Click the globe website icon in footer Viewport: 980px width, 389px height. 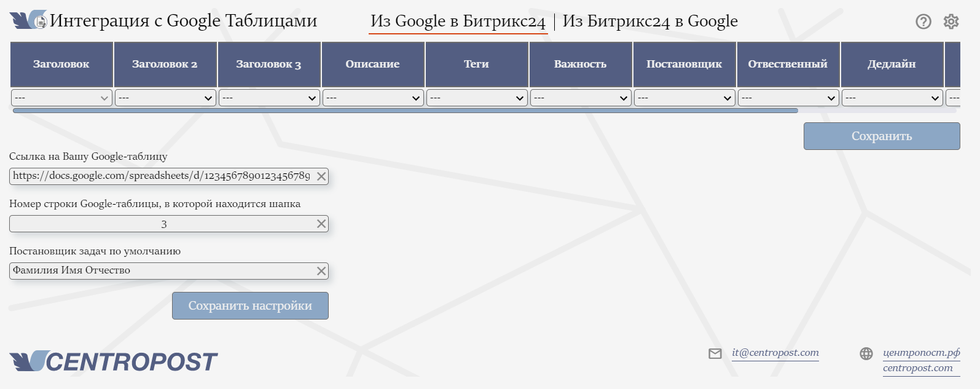click(866, 353)
